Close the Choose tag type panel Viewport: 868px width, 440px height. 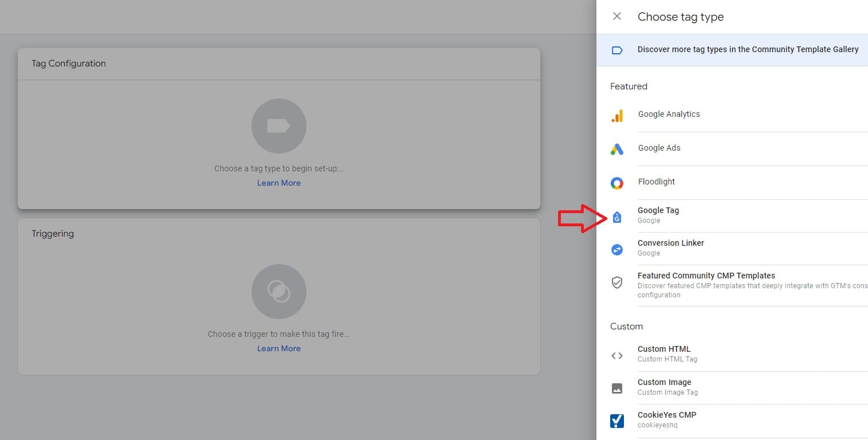(x=616, y=17)
